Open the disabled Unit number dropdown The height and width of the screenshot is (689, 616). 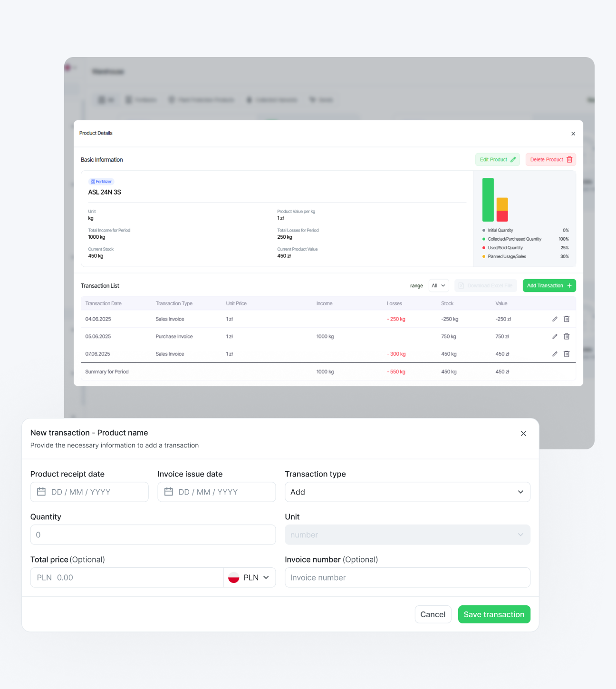point(407,535)
